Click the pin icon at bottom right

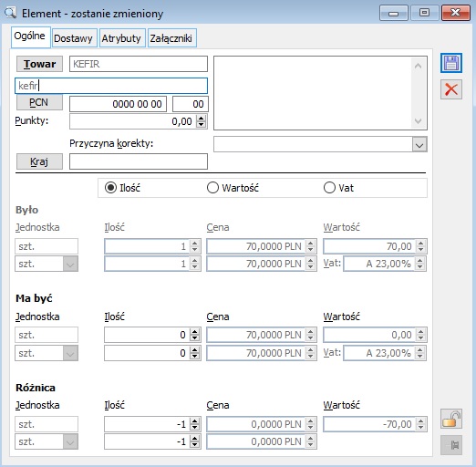(451, 445)
